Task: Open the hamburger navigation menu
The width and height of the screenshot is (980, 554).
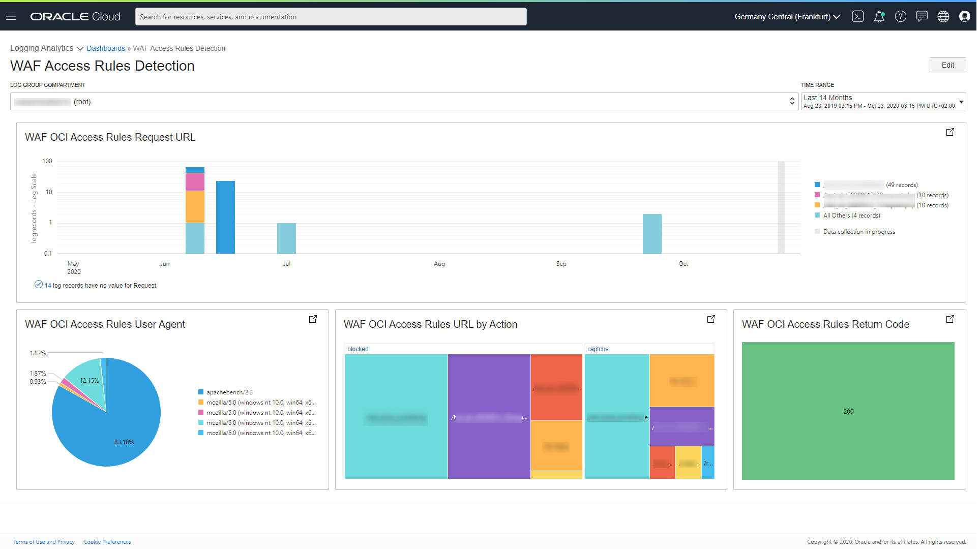Action: click(11, 17)
